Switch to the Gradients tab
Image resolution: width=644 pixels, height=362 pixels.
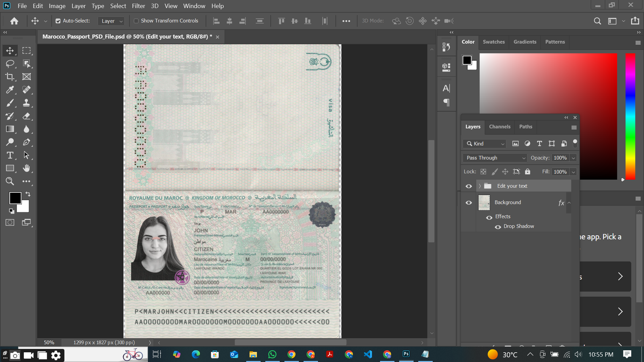coord(525,42)
